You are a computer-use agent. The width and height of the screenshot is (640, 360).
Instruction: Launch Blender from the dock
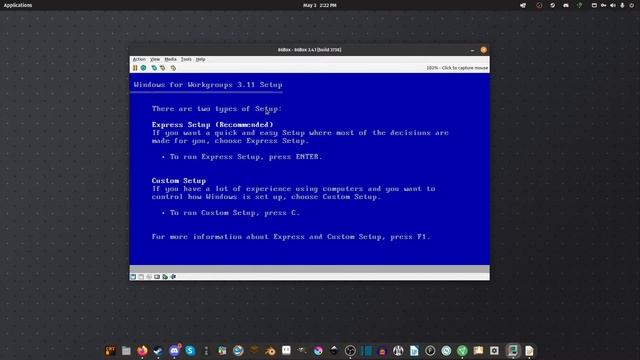(270, 351)
